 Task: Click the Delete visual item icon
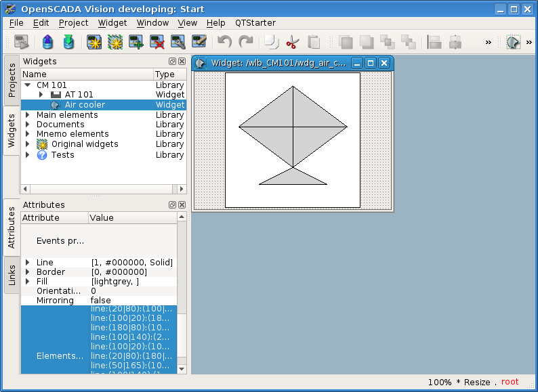[x=157, y=43]
